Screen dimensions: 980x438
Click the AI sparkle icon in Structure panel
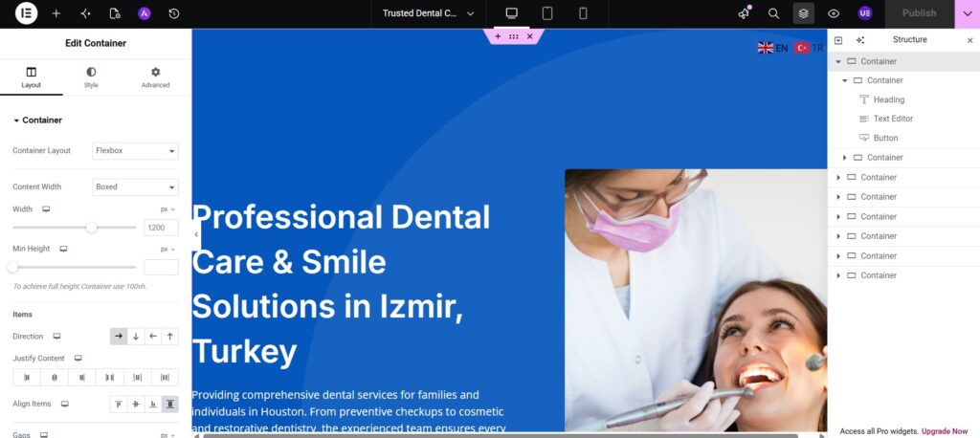860,40
